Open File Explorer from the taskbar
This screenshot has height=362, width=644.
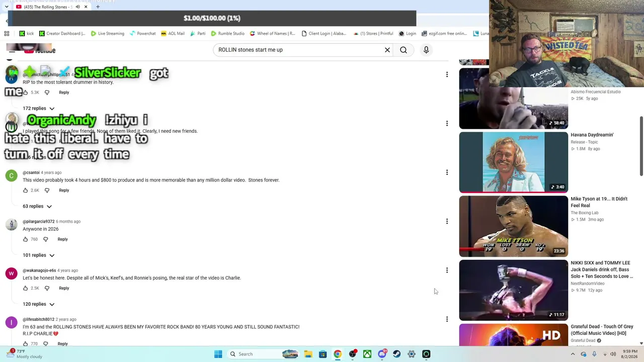click(x=308, y=354)
